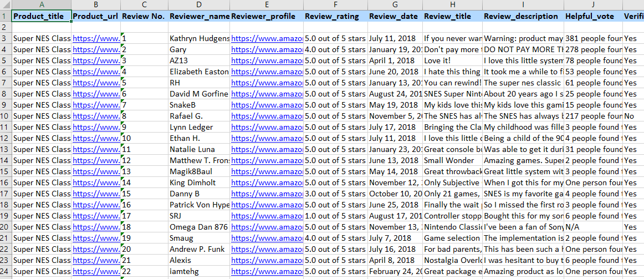The width and height of the screenshot is (644, 279).
Task: Select the Ethan H. cell
Action: pos(199,138)
